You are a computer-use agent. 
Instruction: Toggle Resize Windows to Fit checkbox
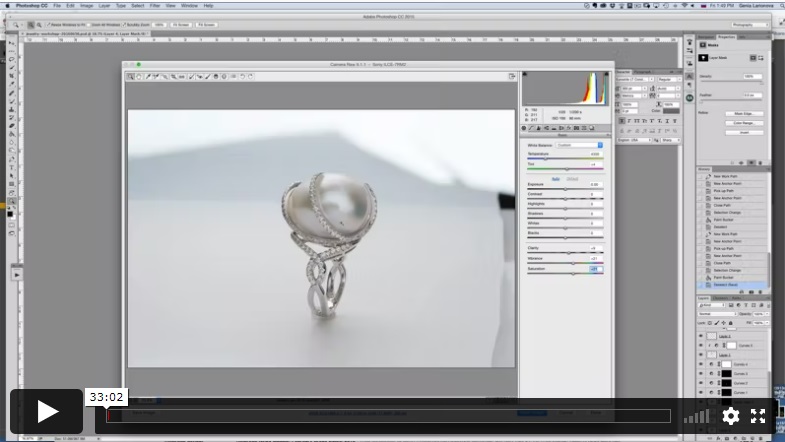[49, 25]
